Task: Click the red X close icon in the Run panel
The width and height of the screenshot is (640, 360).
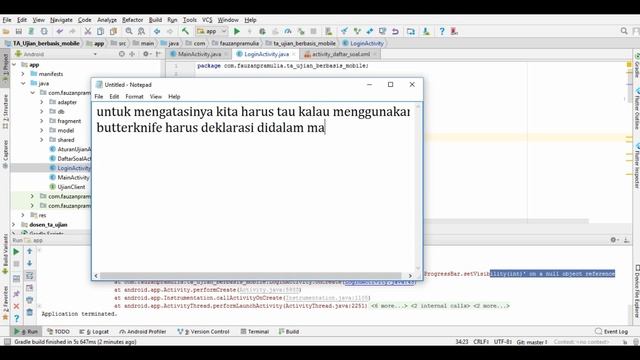Action: point(16,306)
